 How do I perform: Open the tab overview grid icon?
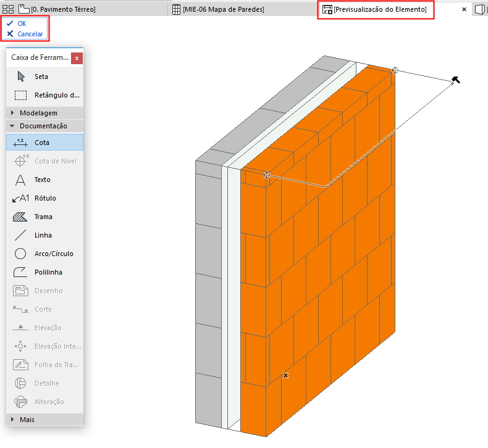coord(8,9)
